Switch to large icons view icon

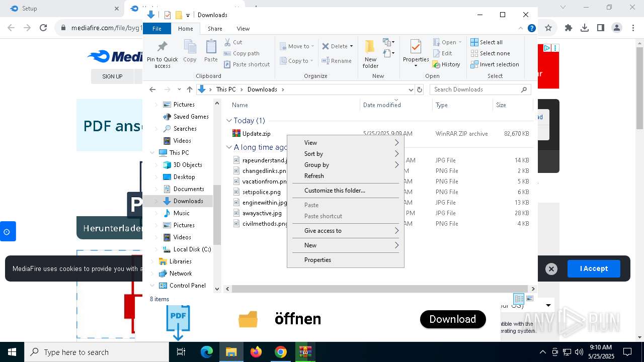click(529, 299)
